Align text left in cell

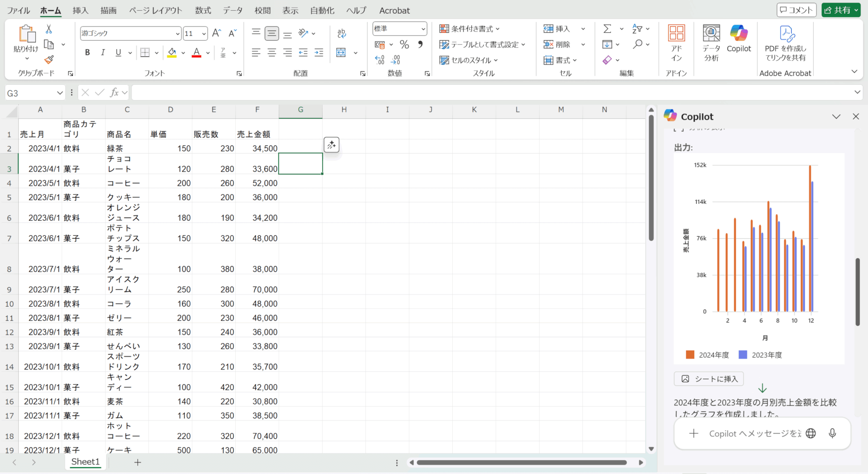coord(256,52)
